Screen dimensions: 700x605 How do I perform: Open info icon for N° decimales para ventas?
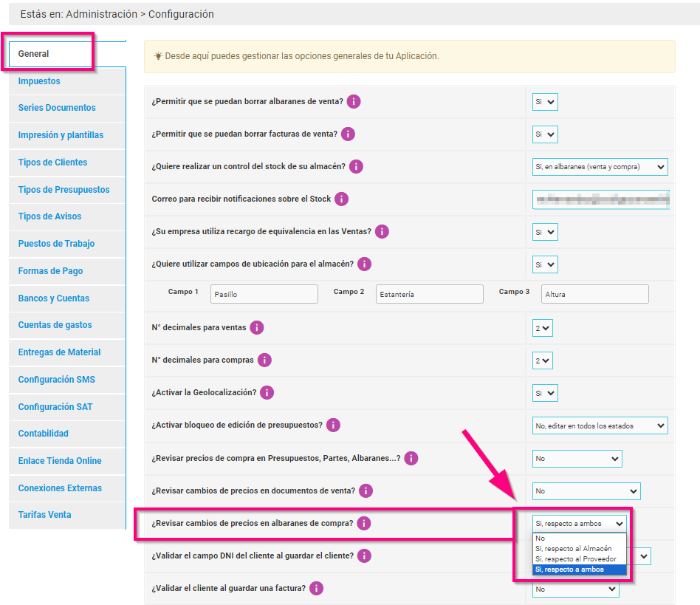coord(257,328)
